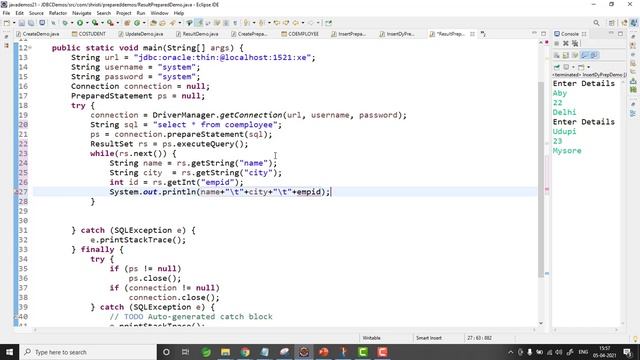Click the Coverage run icon
This screenshot has width=640, height=360.
click(x=95, y=23)
